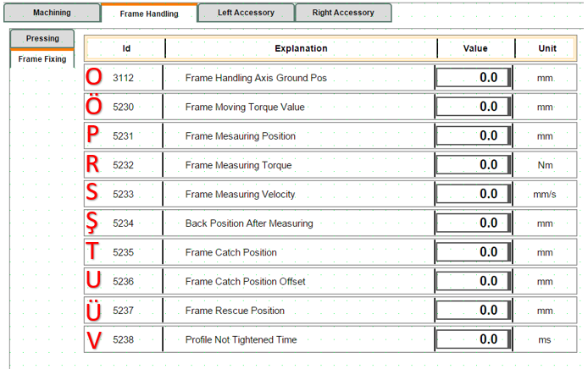Screen dimensions: 588x369
Task: Select the Frame Handling tab
Action: pos(149,14)
